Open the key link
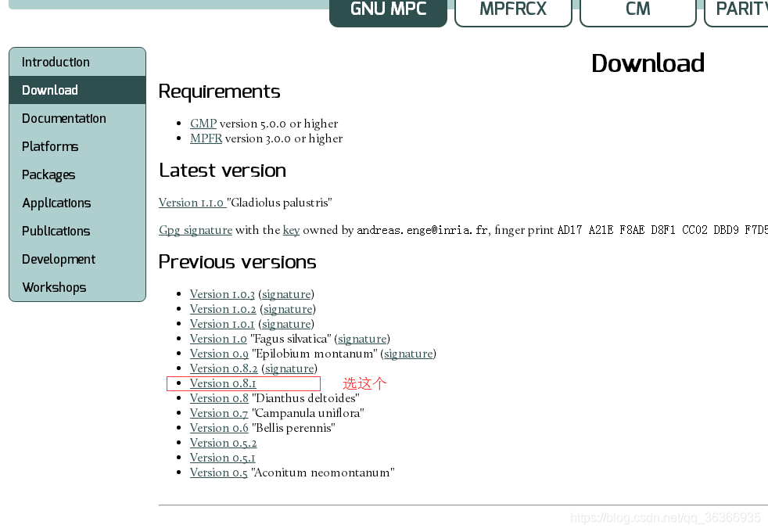Image resolution: width=768 pixels, height=532 pixels. (291, 230)
